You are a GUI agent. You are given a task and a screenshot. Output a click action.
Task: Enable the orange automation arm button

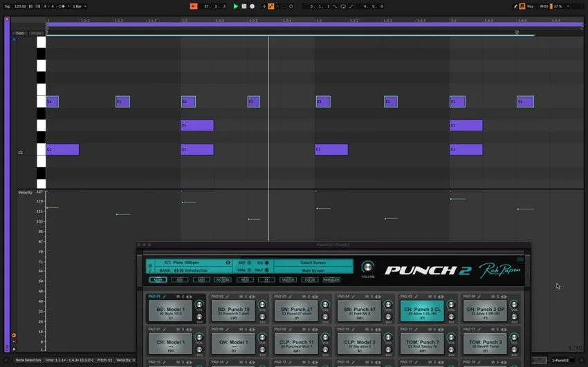tap(271, 6)
